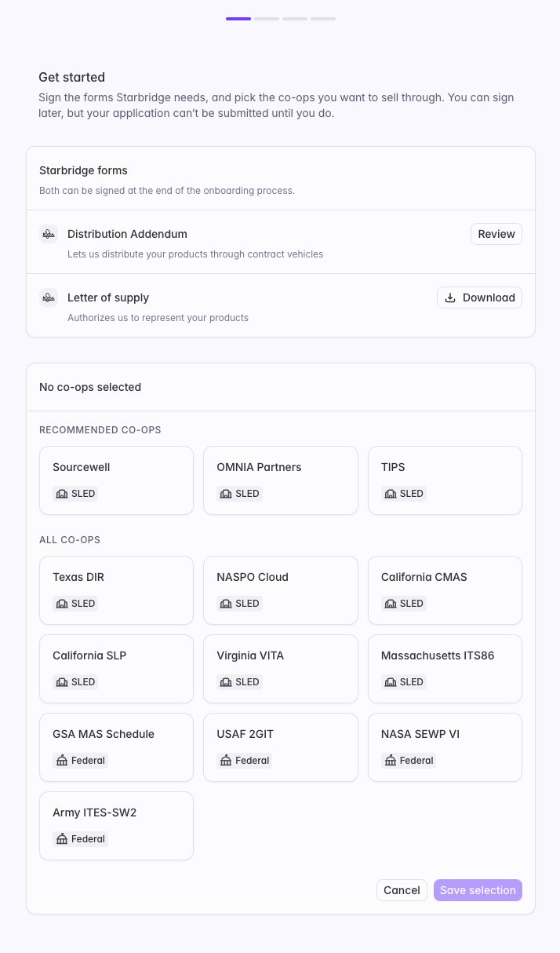Click the Distribution Addendum signature icon

[49, 234]
